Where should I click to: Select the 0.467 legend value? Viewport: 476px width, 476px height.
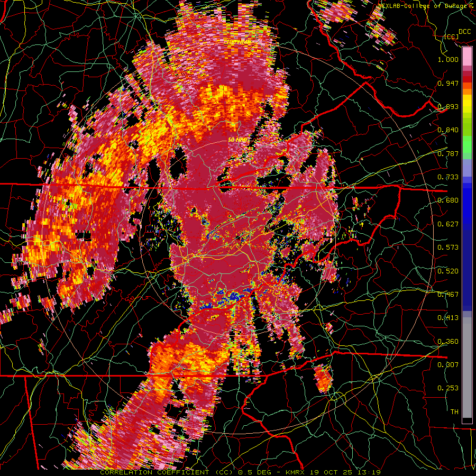448,295
